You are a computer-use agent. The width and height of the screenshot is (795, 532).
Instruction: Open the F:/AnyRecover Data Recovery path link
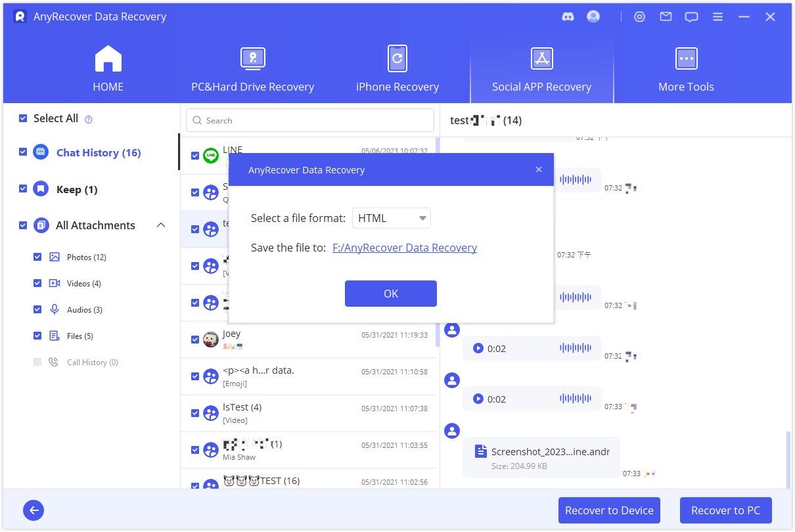click(405, 248)
